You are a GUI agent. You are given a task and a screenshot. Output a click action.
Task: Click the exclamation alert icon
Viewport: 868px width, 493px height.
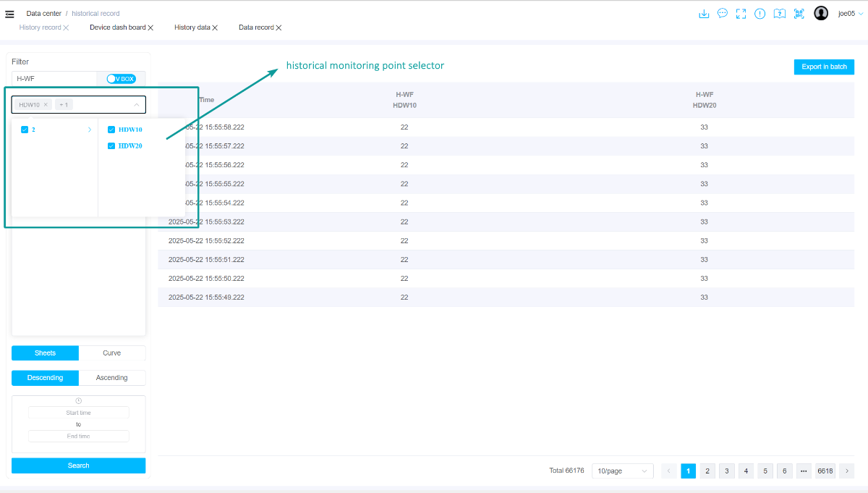(759, 14)
